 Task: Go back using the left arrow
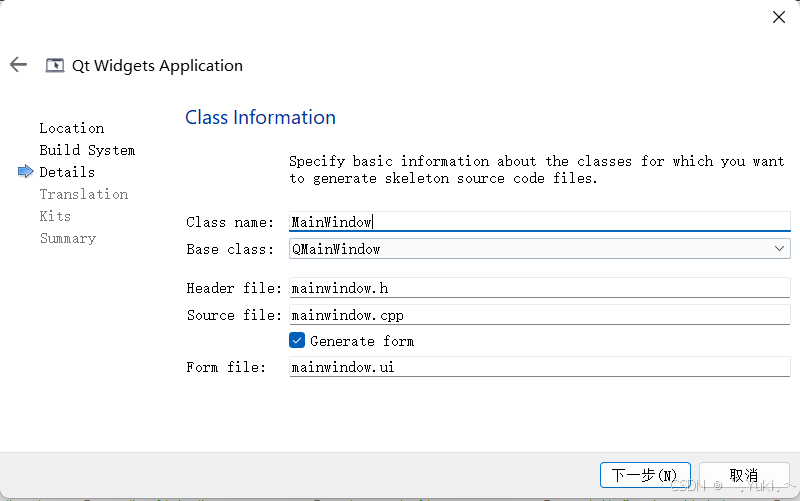[18, 65]
